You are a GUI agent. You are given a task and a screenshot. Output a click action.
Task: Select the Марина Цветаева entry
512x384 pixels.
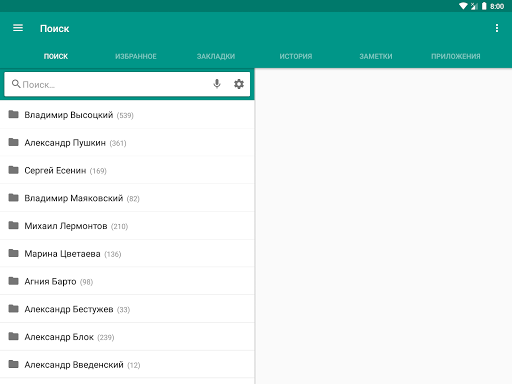127,254
